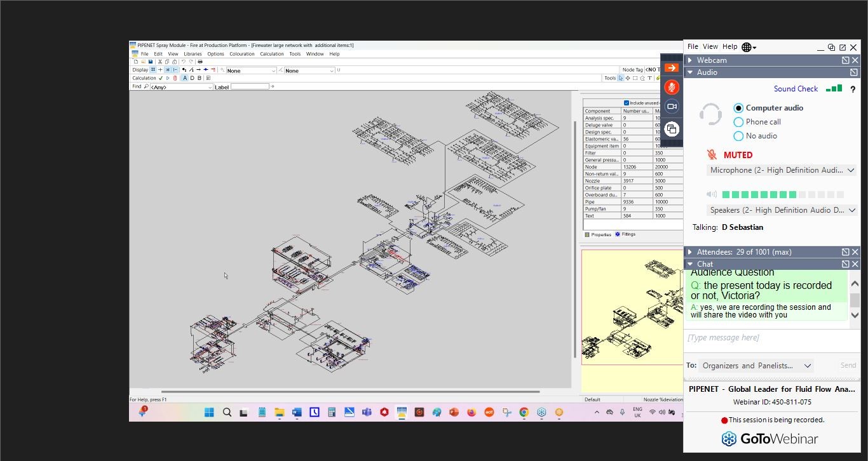Click the chat message input field
The image size is (868, 461).
[772, 341]
